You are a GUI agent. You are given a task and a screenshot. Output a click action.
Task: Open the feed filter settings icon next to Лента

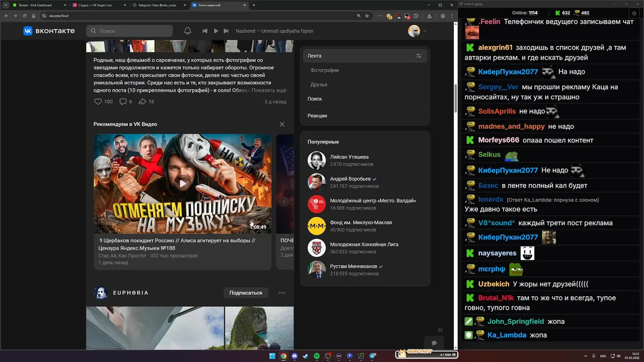point(419,56)
